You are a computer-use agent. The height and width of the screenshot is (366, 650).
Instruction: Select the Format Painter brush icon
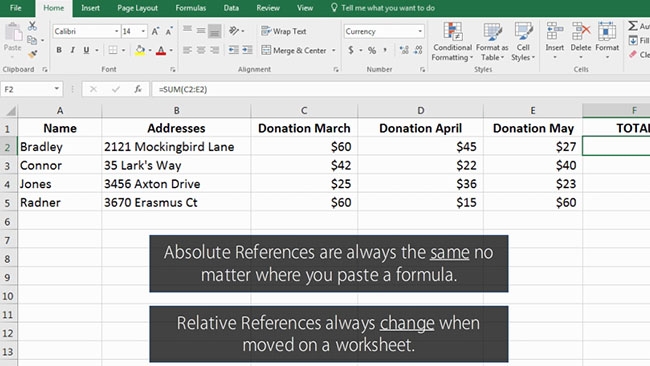(32, 54)
